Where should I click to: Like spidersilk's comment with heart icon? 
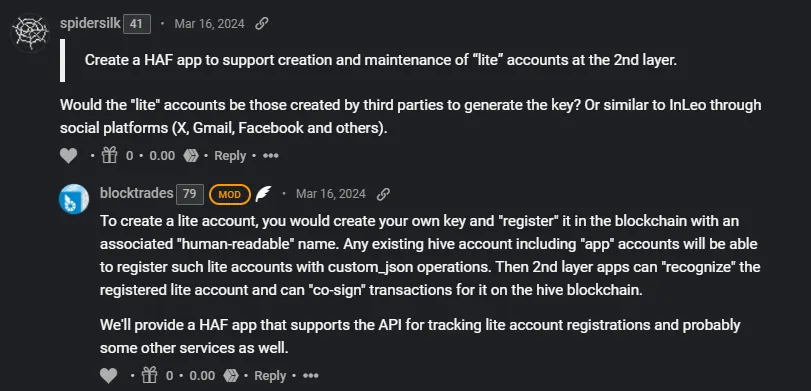(x=68, y=156)
